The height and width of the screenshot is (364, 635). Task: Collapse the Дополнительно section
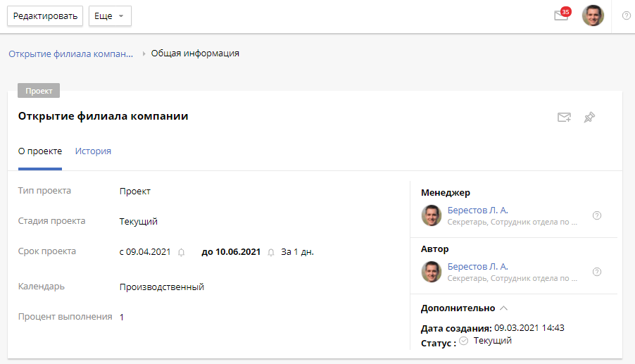(503, 308)
